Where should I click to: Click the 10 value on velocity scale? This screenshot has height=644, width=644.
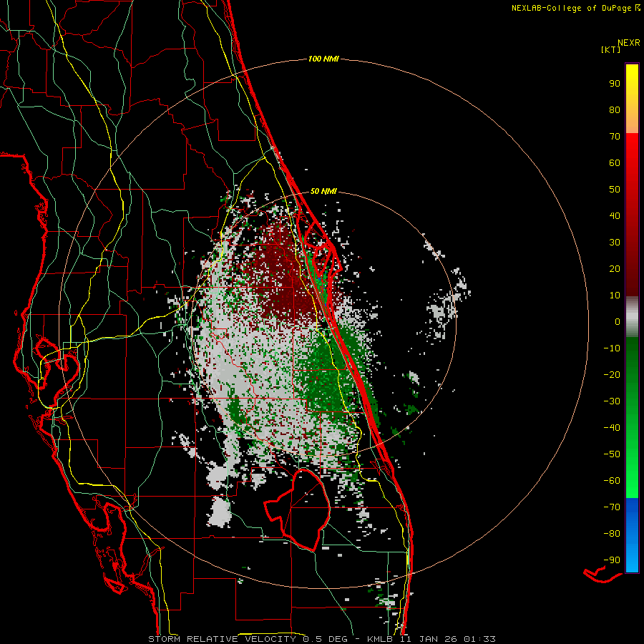[x=615, y=296]
